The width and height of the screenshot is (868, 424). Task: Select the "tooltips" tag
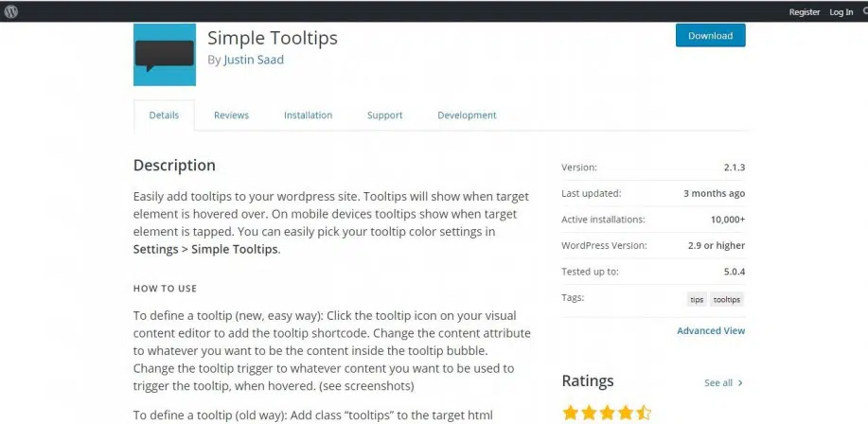tap(727, 299)
